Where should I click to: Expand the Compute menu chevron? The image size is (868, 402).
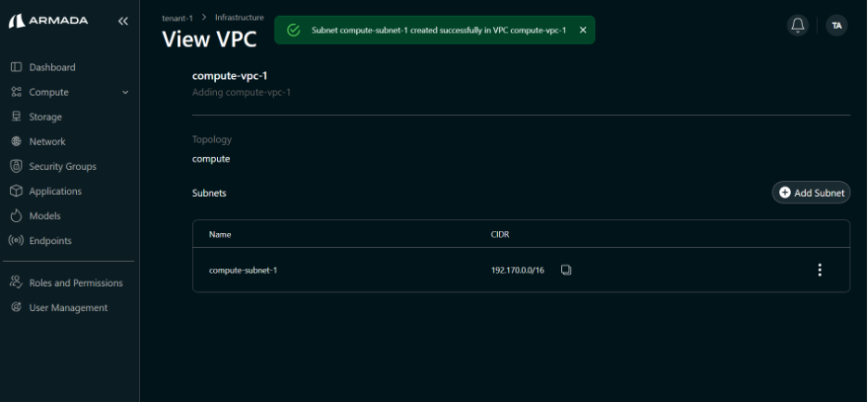125,92
